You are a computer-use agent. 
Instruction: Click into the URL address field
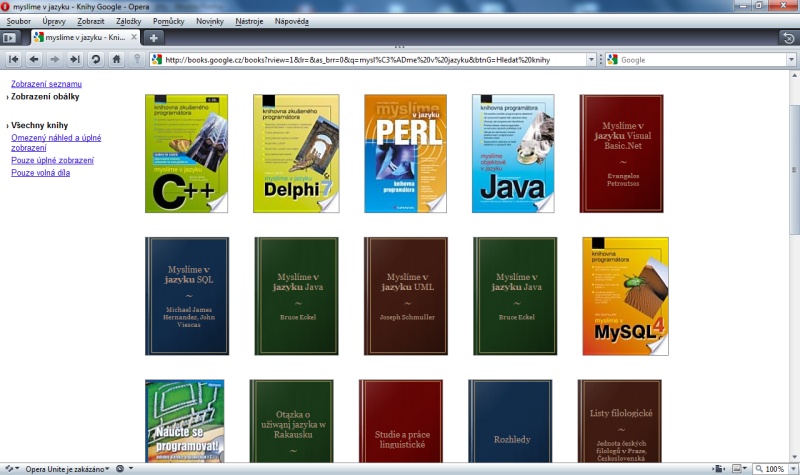tap(375, 60)
